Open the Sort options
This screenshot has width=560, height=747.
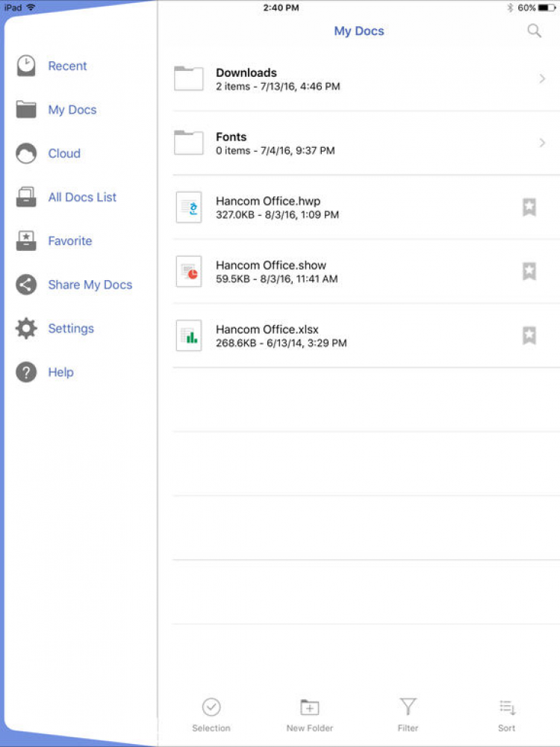507,715
